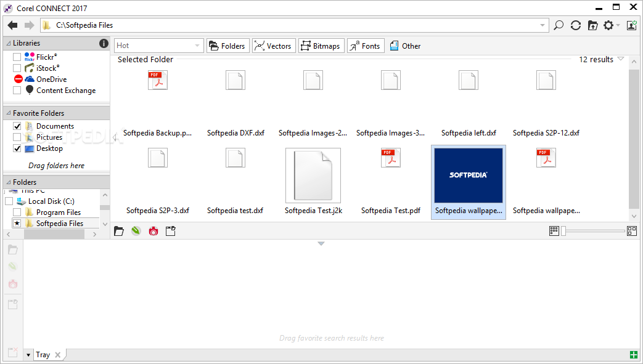Select Softpedia left.dxf file icon
Image resolution: width=643 pixels, height=364 pixels.
pos(469,80)
